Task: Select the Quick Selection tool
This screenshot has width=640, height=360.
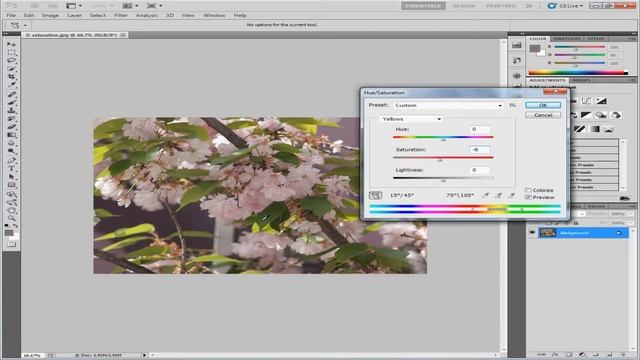Action: click(11, 69)
